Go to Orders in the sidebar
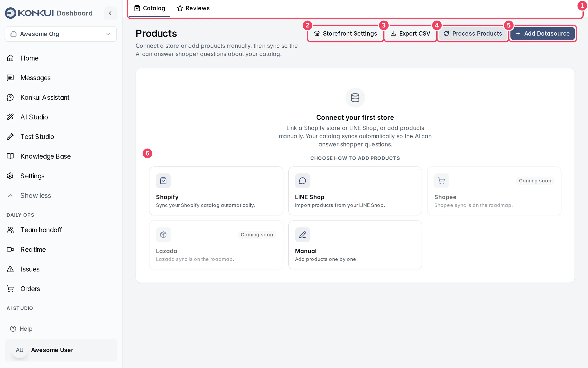The width and height of the screenshot is (588, 368). [61, 289]
